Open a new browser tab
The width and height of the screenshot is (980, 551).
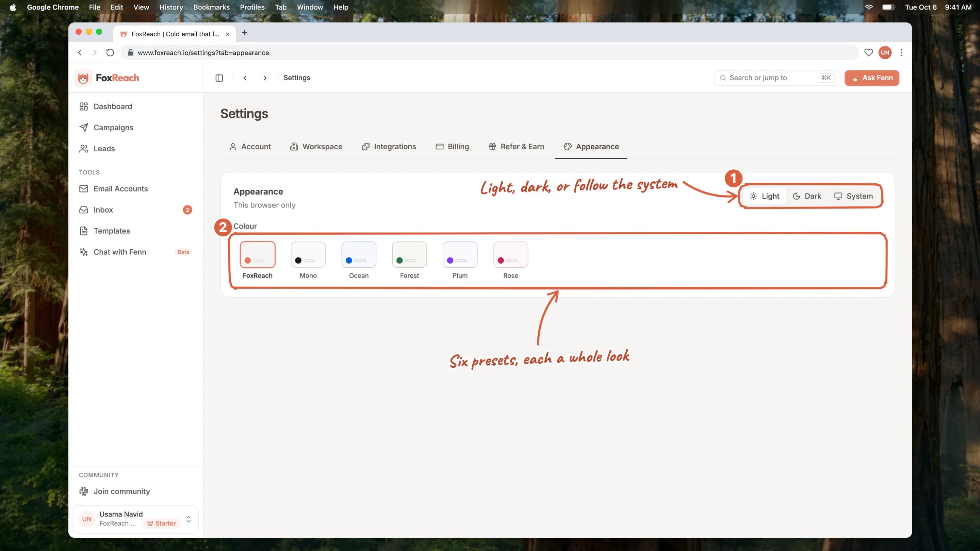[x=245, y=33]
